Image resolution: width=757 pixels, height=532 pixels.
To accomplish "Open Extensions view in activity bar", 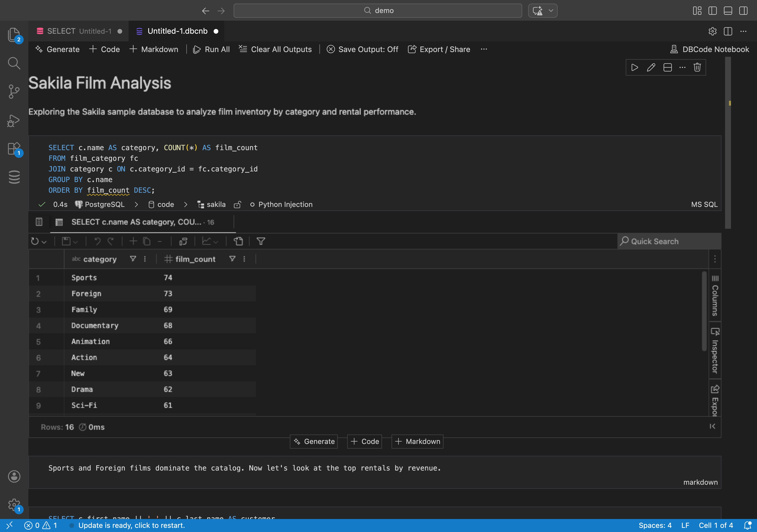I will click(x=14, y=149).
